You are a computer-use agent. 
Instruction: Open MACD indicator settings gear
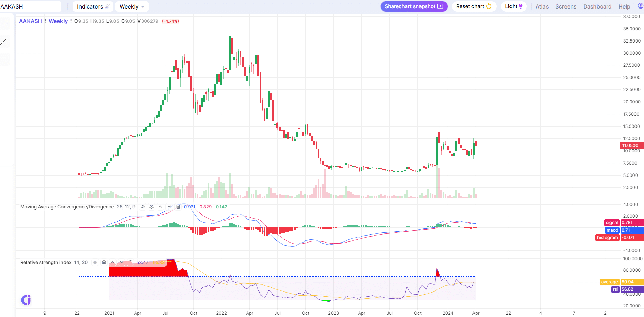pyautogui.click(x=151, y=207)
